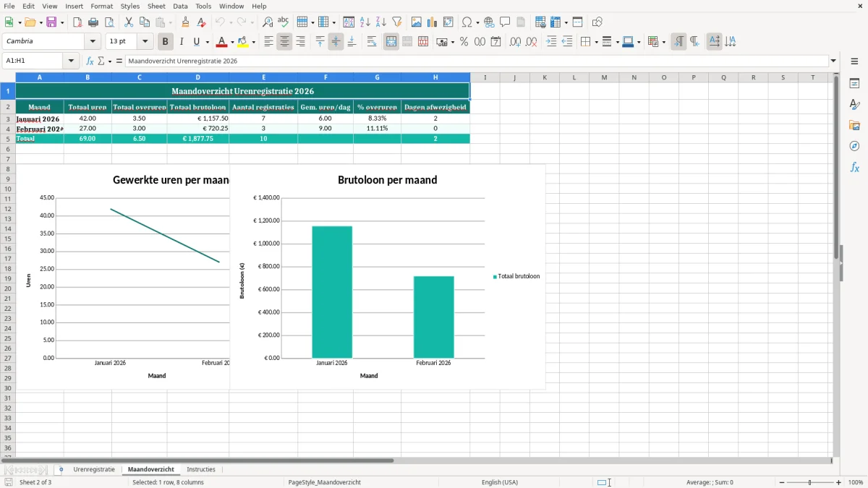Image resolution: width=868 pixels, height=488 pixels.
Task: Apply the red font color swatch
Action: (222, 42)
